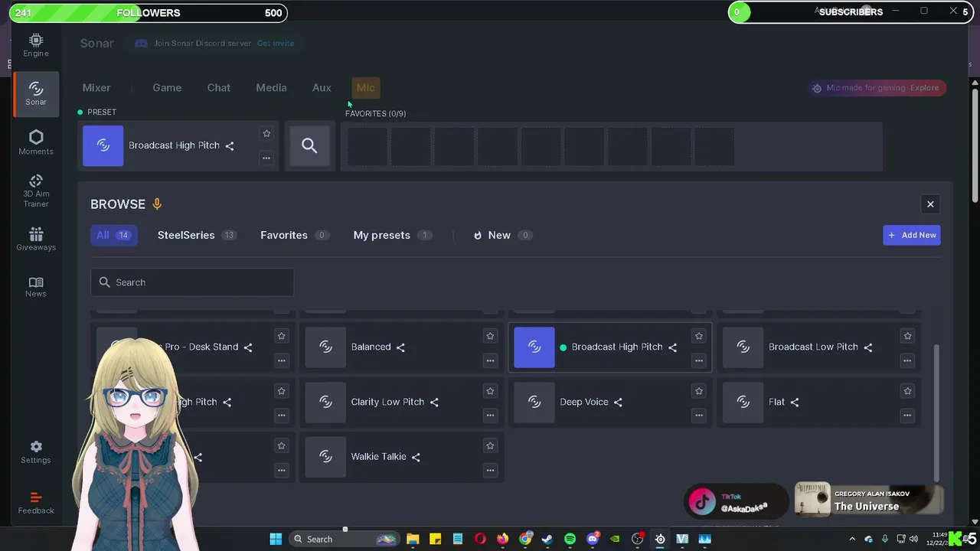Screen dimensions: 980x551
Task: Open more options for Balanced preset
Action: [x=490, y=360]
